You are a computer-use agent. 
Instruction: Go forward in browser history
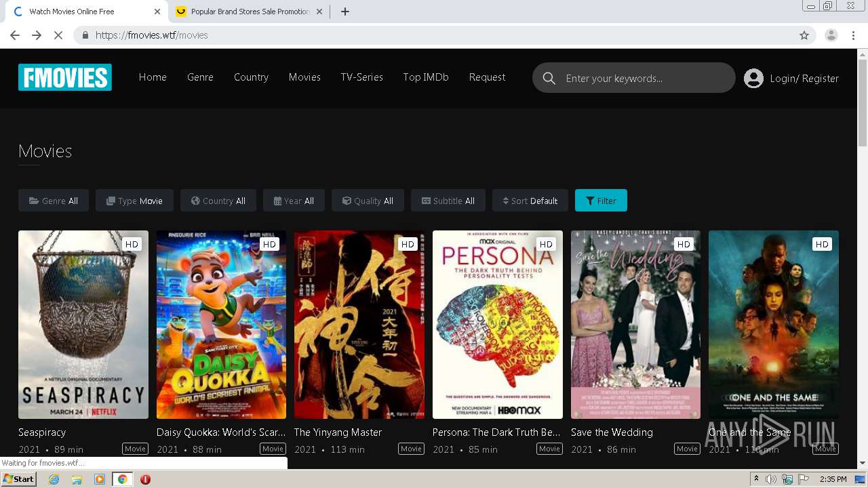(x=37, y=35)
